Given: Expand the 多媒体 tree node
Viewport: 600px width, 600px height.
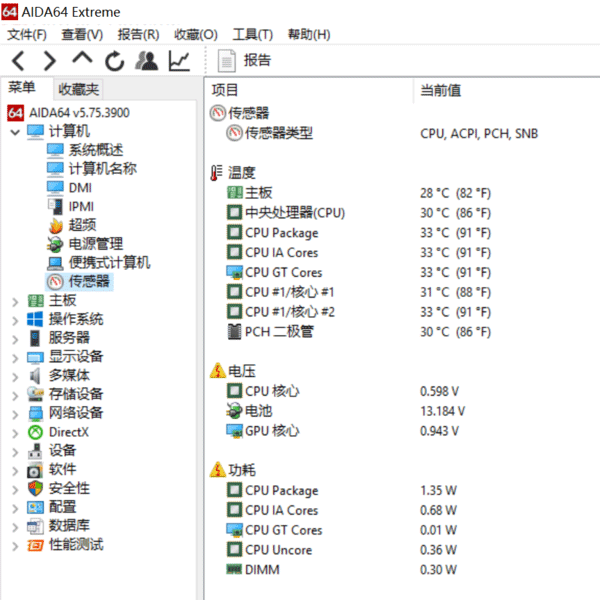Looking at the screenshot, I should pos(15,377).
